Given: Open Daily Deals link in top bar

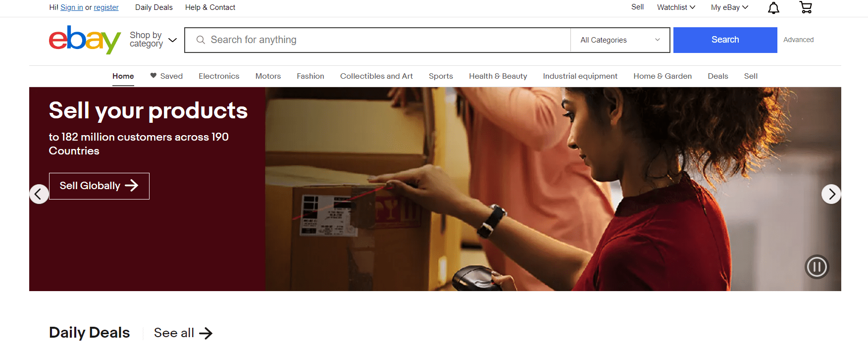Looking at the screenshot, I should click(154, 7).
